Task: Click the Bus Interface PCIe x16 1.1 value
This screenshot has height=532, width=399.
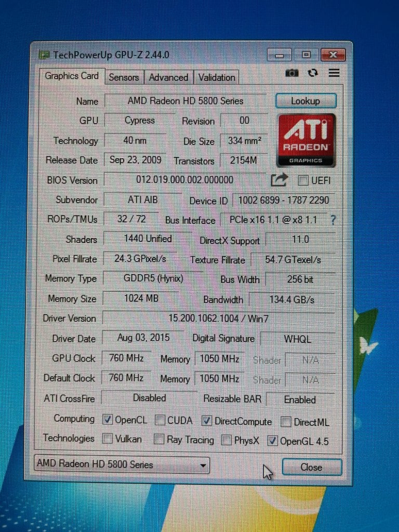Action: coord(273,220)
